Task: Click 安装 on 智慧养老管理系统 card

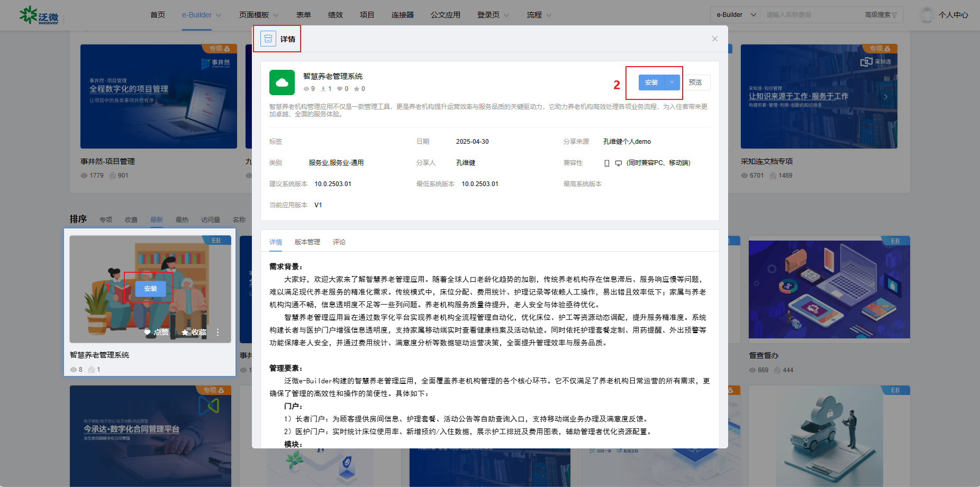Action: (151, 289)
